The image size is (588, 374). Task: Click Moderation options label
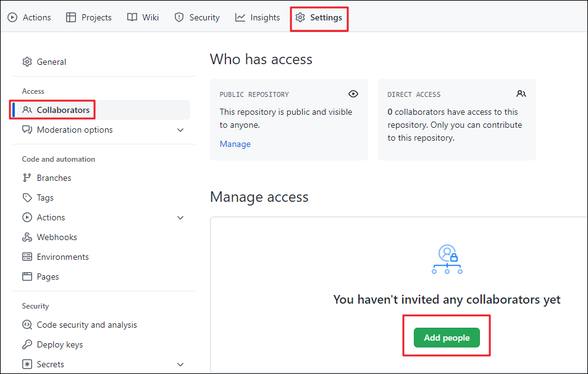(75, 130)
